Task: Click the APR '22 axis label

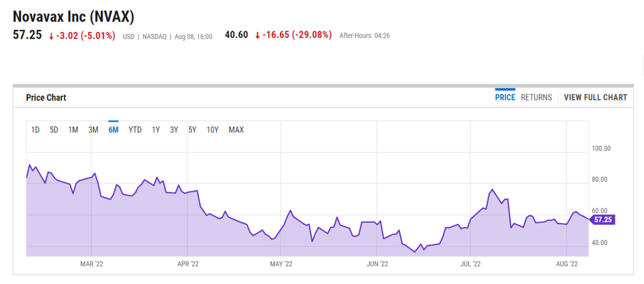Action: [188, 264]
